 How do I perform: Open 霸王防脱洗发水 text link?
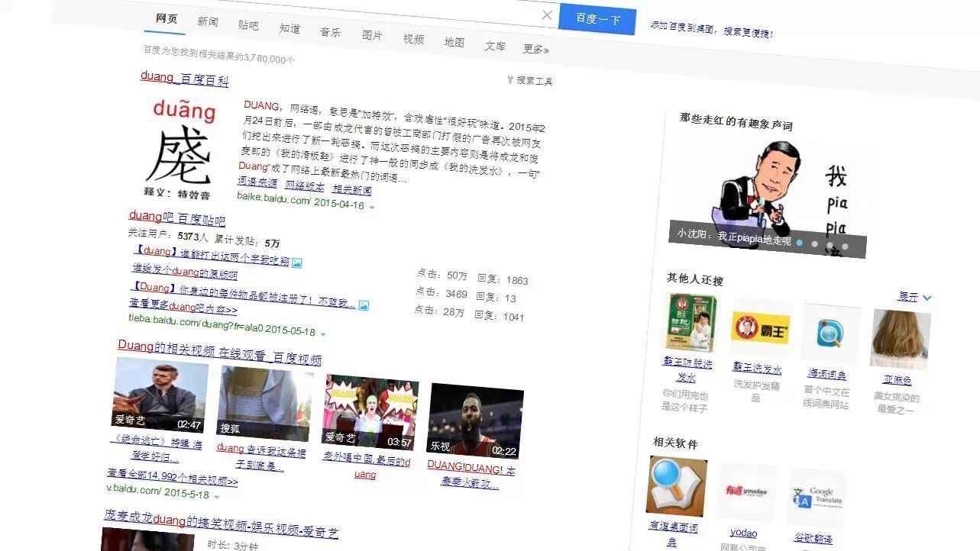click(687, 369)
